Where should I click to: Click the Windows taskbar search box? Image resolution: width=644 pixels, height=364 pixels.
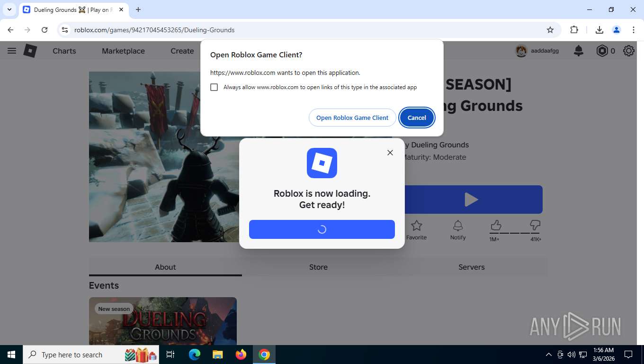pyautogui.click(x=91, y=355)
